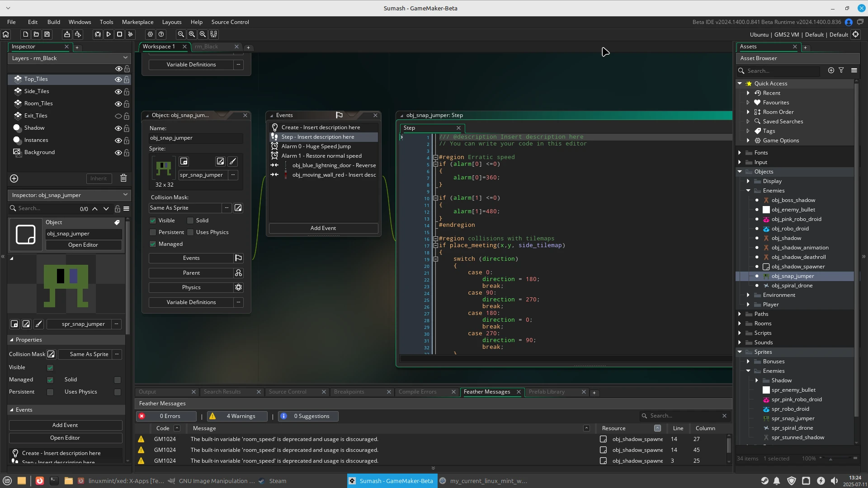
Task: Uncheck Managed checkbox in object editor
Action: pyautogui.click(x=153, y=244)
